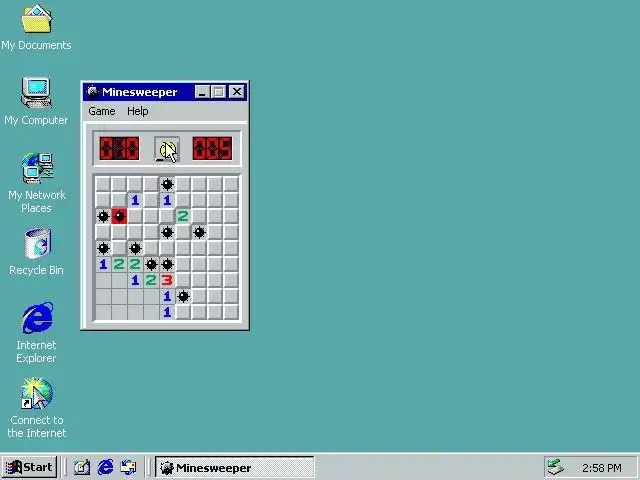The image size is (640, 480).
Task: Click the rightmost mine on the board
Action: [199, 232]
